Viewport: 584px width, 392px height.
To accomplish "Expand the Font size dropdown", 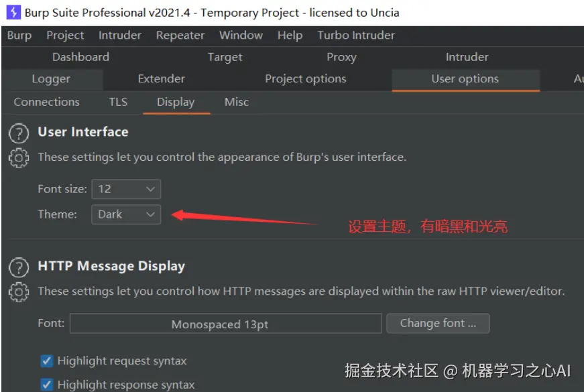I will pos(126,189).
